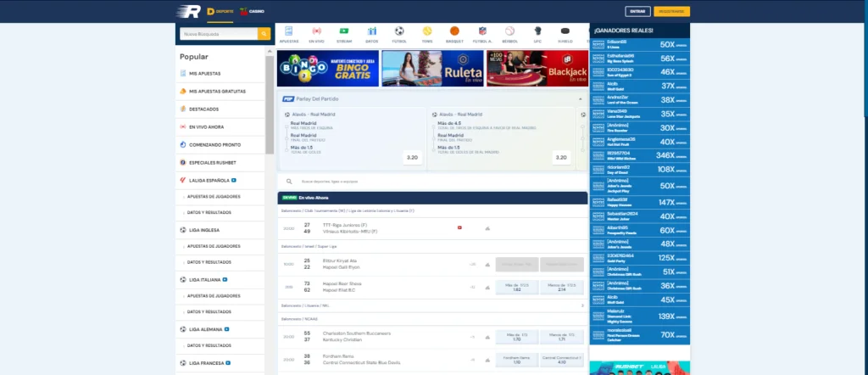Select the Béisbol baseball icon
This screenshot has height=375, width=868.
click(x=509, y=34)
